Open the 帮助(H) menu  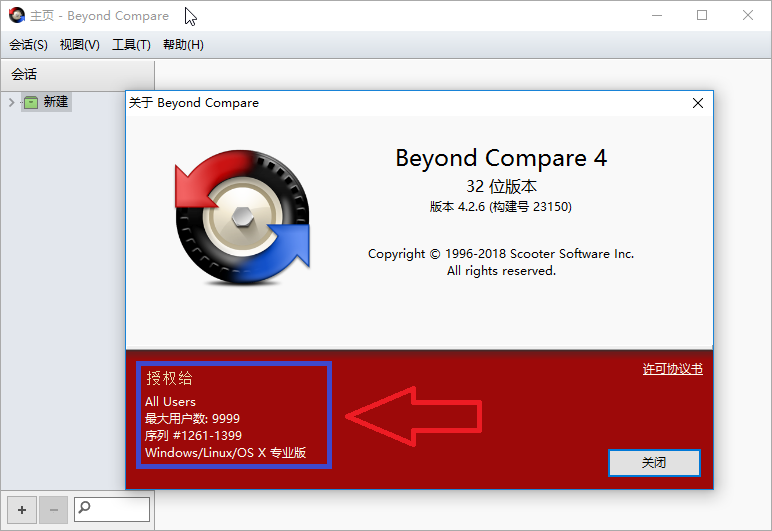click(183, 45)
